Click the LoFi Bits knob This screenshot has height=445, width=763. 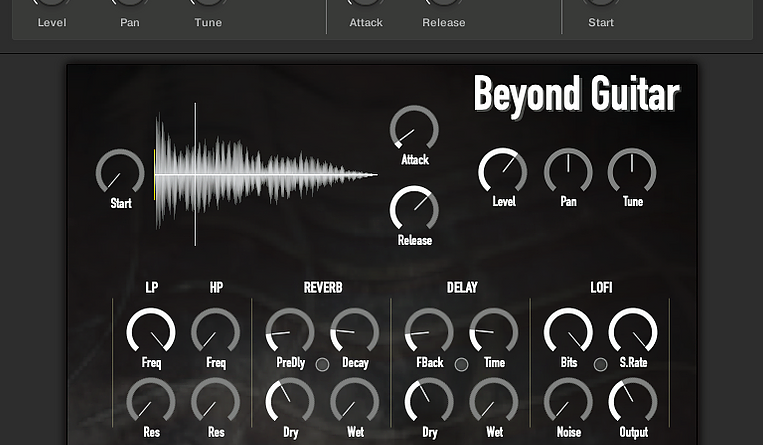pos(568,331)
